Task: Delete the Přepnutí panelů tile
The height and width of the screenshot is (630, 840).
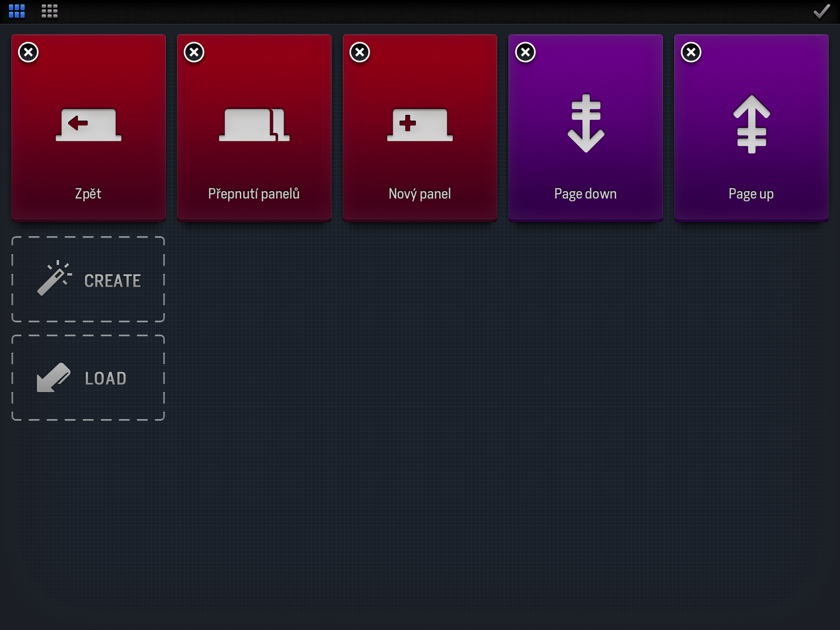Action: [194, 52]
